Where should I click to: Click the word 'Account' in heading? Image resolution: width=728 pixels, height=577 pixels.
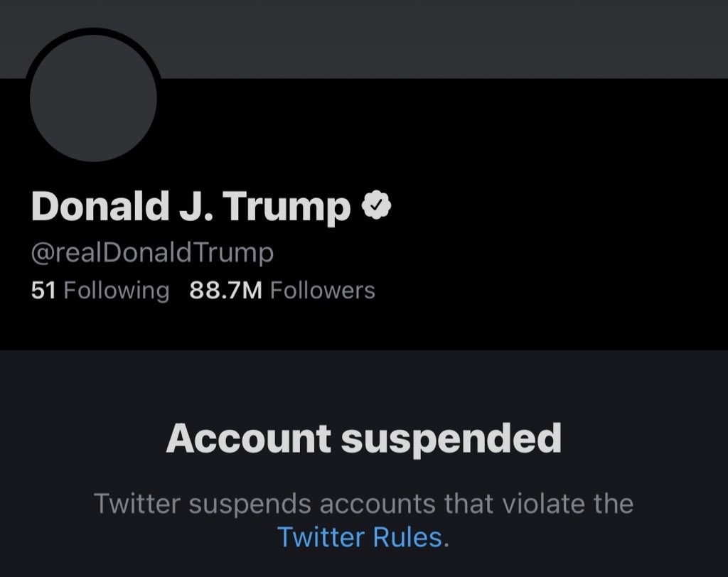click(x=249, y=438)
